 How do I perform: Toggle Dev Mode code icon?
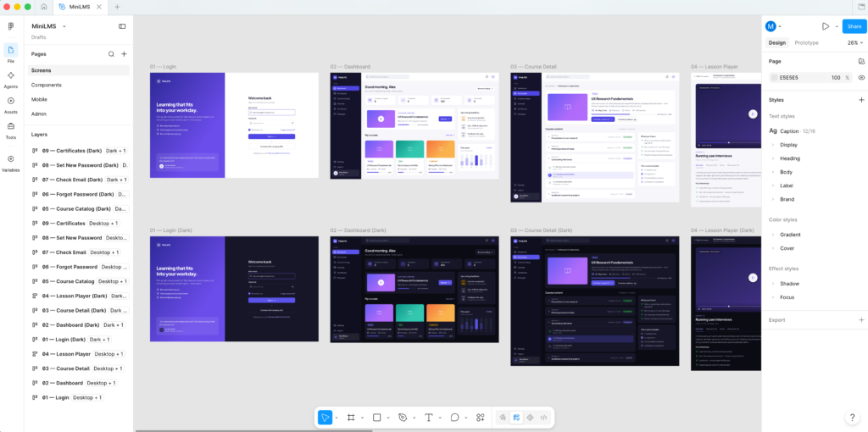[543, 418]
